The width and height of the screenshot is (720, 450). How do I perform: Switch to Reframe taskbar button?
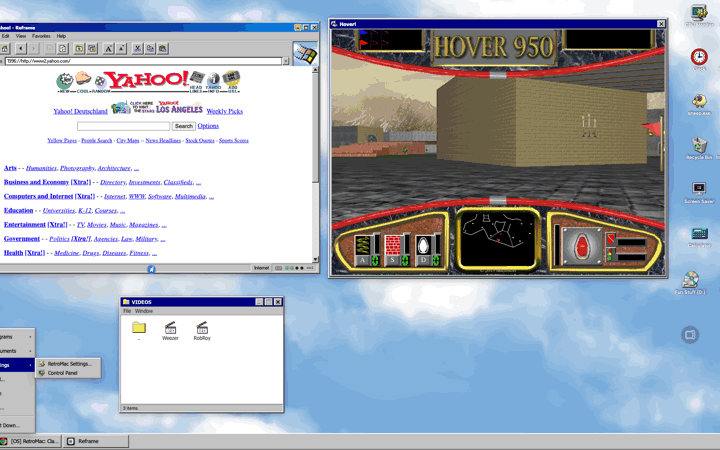point(96,441)
